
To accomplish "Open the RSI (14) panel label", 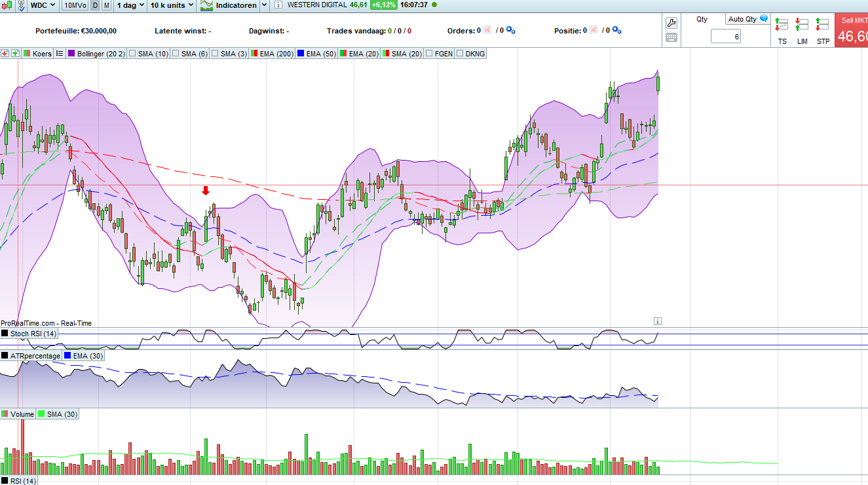I will click(x=23, y=481).
